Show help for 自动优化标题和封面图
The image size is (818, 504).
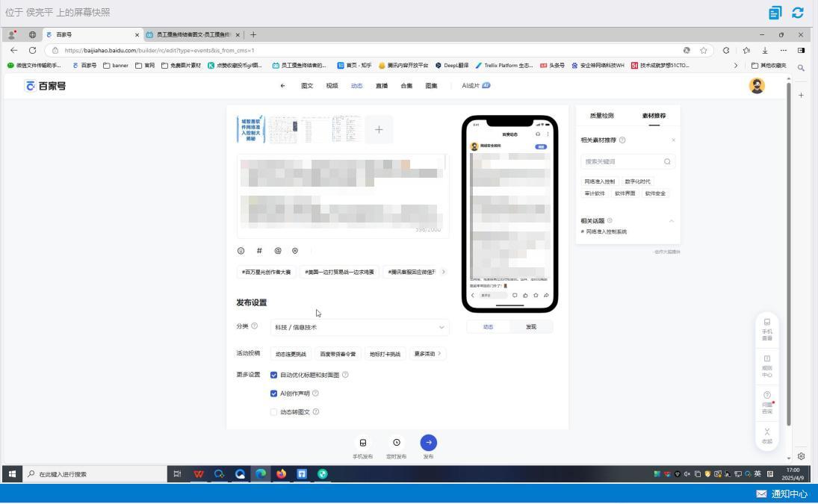tap(345, 375)
